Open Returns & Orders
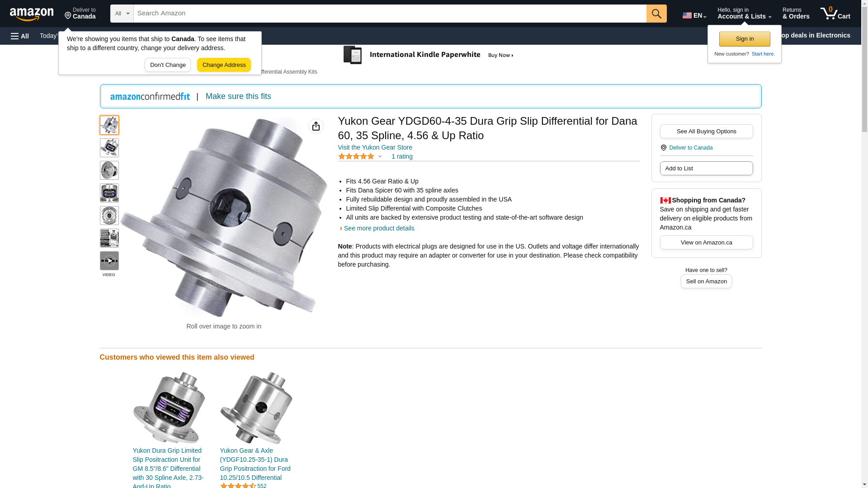Viewport: 868px width, 488px height. pos(796,14)
